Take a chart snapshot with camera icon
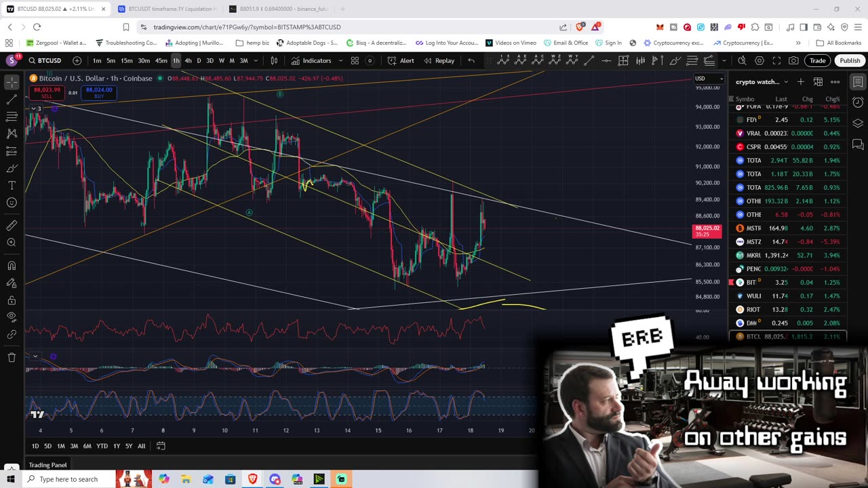Viewport: 868px width, 488px height. point(793,61)
